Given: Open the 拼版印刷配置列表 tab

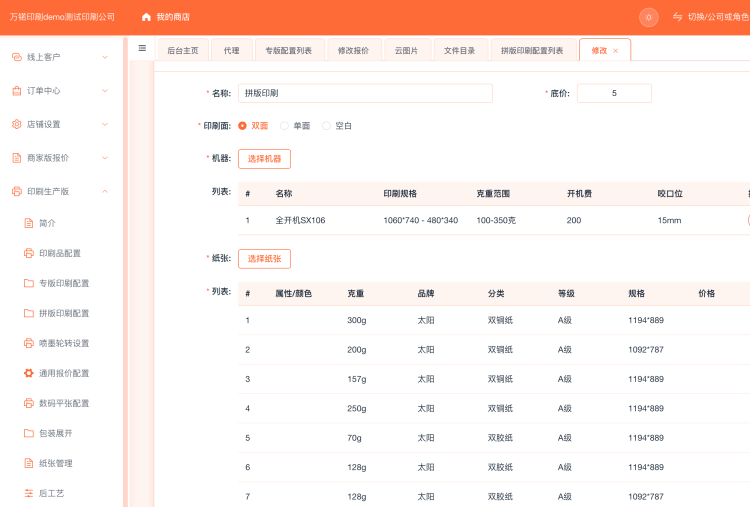Looking at the screenshot, I should coord(532,50).
